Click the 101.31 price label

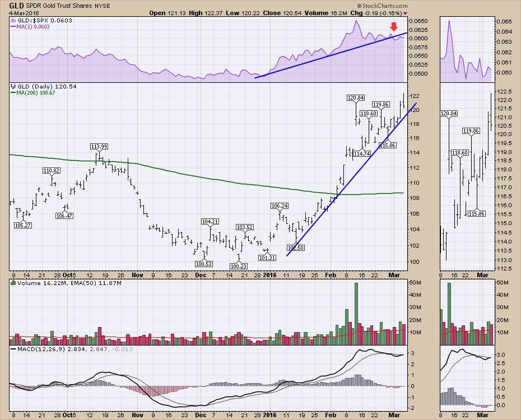pyautogui.click(x=267, y=258)
